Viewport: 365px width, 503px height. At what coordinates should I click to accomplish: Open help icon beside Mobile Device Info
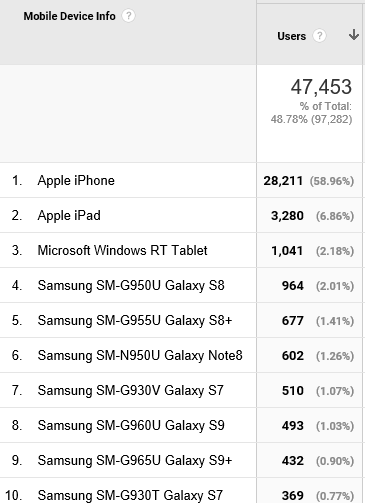click(x=128, y=16)
